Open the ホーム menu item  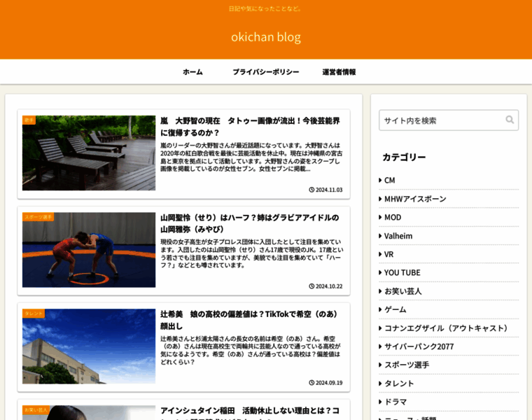pos(192,72)
